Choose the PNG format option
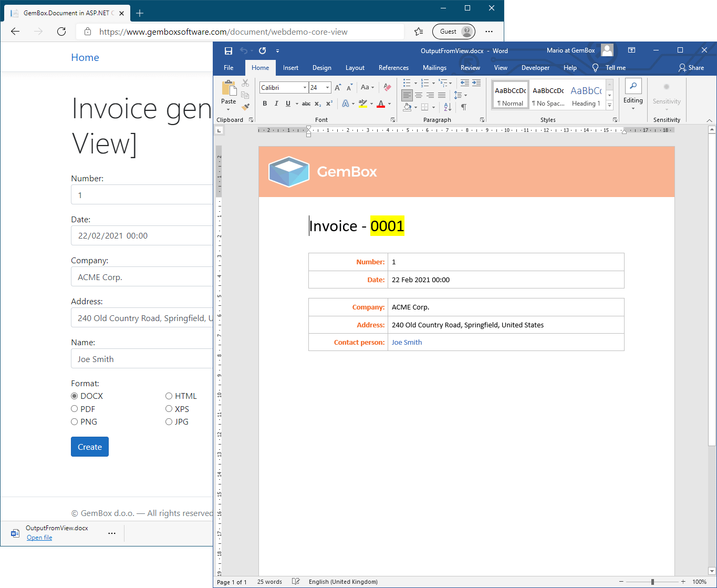 click(x=75, y=421)
